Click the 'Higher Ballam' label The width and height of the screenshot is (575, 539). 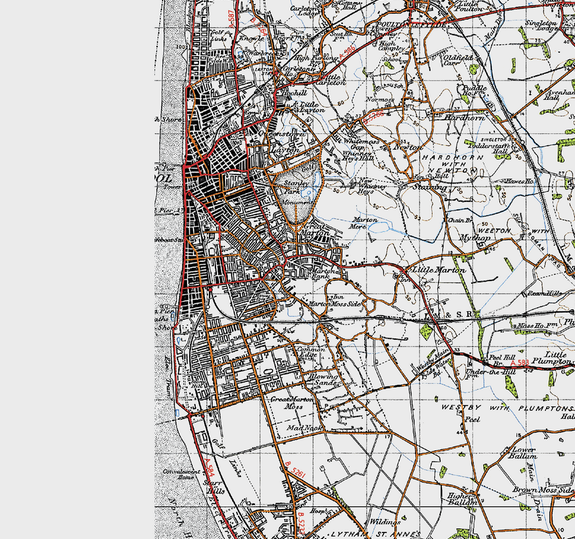(x=461, y=499)
